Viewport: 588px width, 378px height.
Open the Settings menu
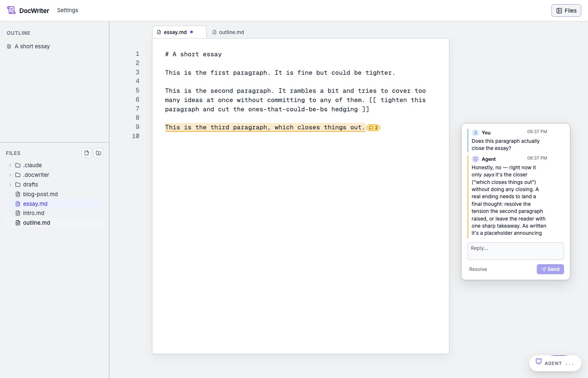click(x=68, y=10)
